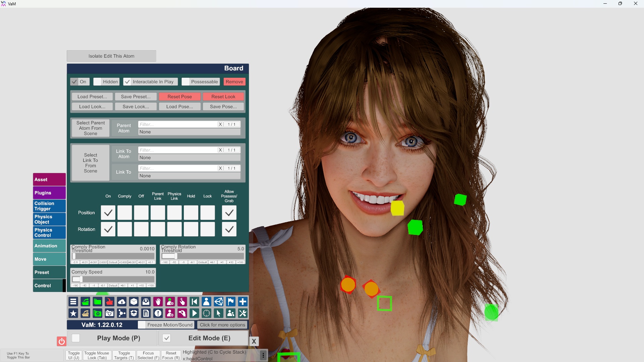The height and width of the screenshot is (362, 644).
Task: Click the white cube package icon
Action: (x=134, y=302)
